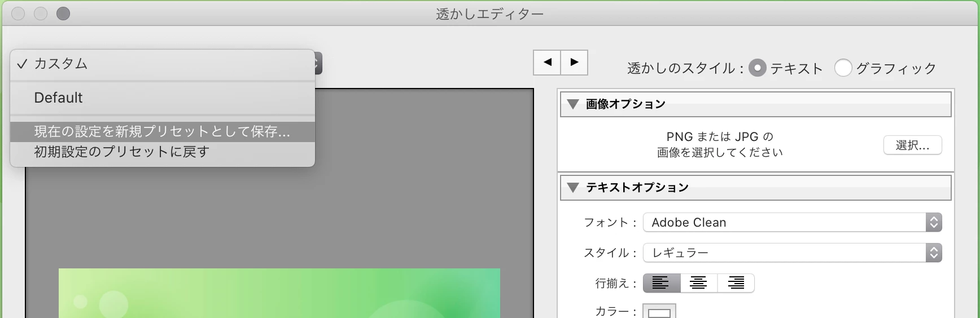Select グラフィック watermark style
Screen dimensions: 980x318
click(843, 68)
